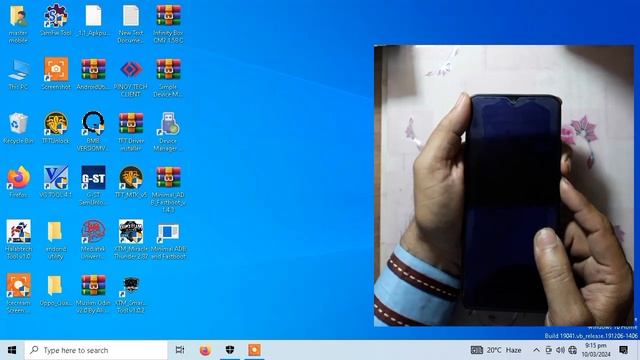Open the 9:15 pm clock and calendar
Viewport: 640px width, 360px height.
pyautogui.click(x=596, y=350)
